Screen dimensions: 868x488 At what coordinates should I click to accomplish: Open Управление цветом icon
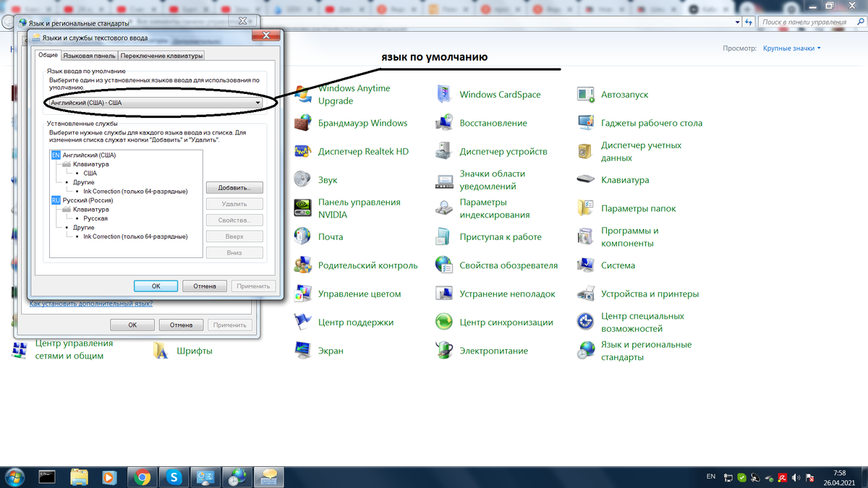tap(304, 294)
